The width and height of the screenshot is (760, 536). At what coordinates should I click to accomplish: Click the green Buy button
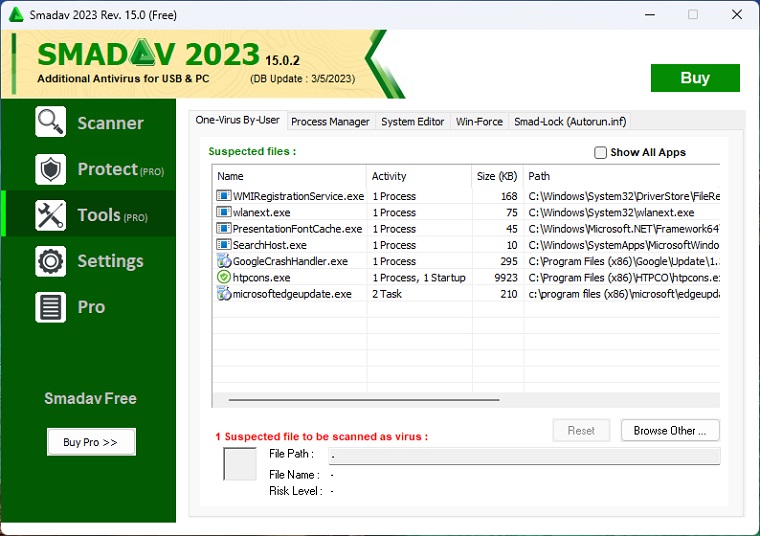[695, 78]
